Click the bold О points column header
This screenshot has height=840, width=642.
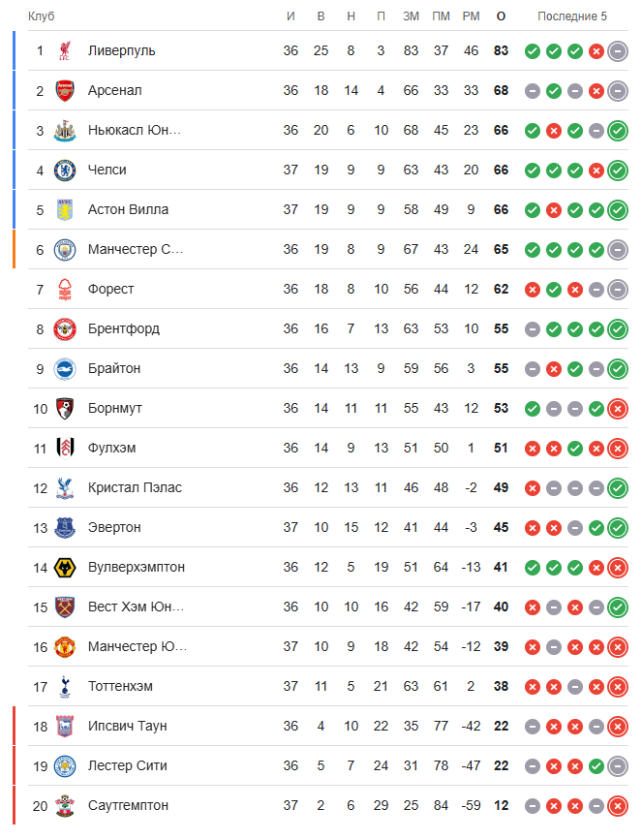pyautogui.click(x=501, y=16)
